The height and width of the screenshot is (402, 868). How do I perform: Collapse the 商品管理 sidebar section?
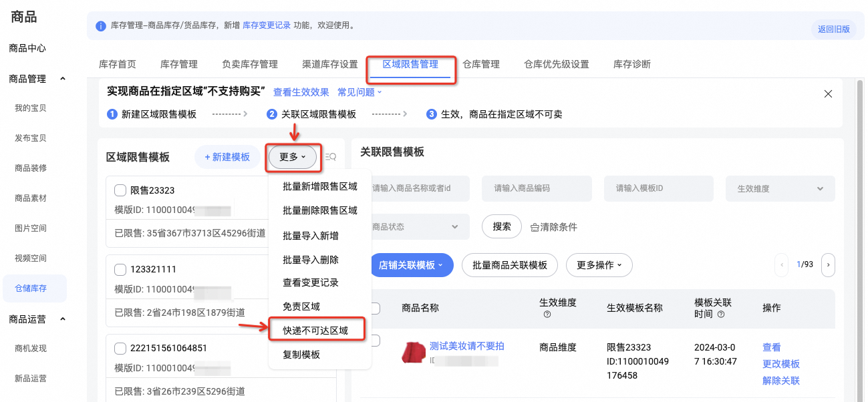(63, 79)
